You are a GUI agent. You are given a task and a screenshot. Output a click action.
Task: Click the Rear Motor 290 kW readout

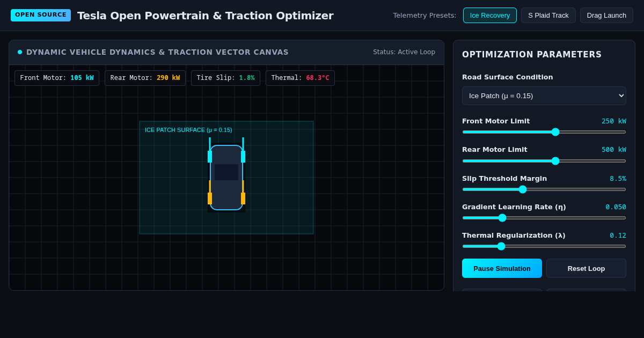tap(145, 78)
